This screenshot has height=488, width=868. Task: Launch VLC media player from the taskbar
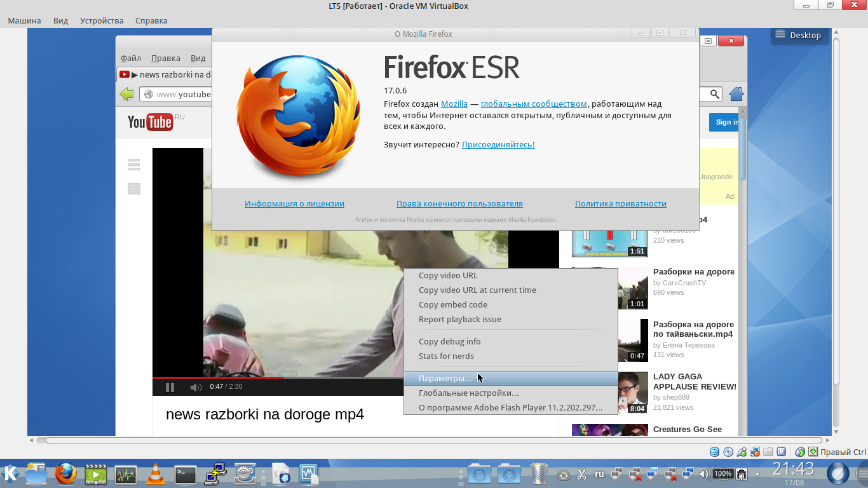[155, 474]
